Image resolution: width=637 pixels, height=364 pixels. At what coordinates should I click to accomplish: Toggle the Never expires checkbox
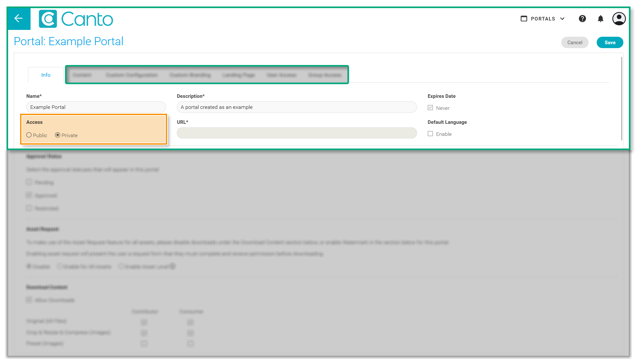pyautogui.click(x=430, y=108)
